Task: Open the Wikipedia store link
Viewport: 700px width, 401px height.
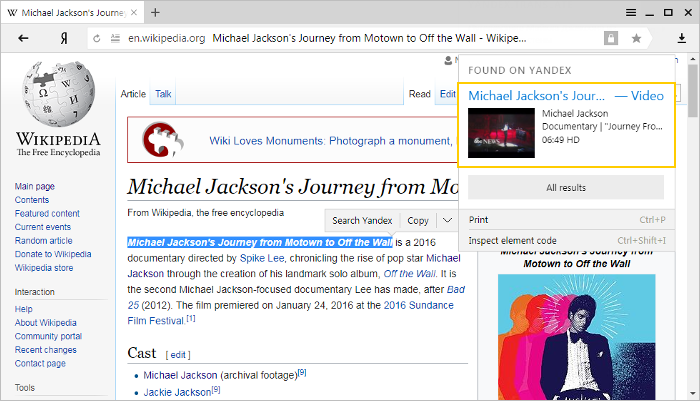Action: tap(44, 267)
